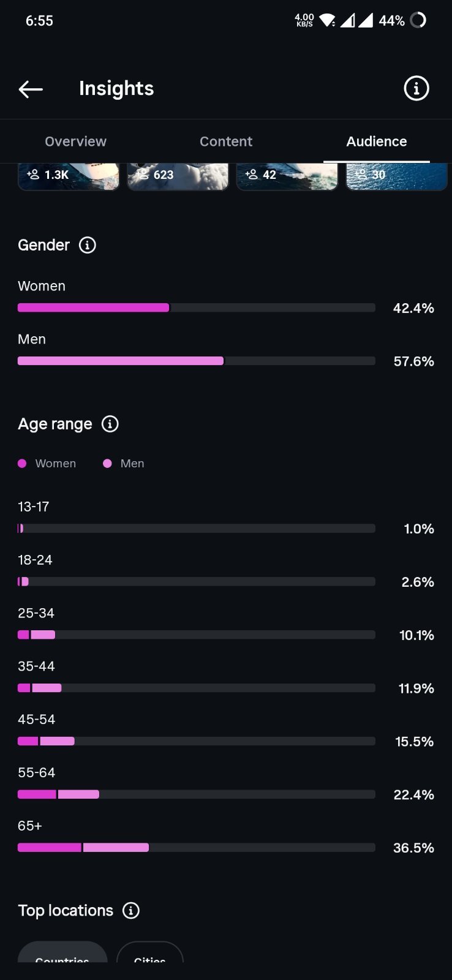Tap the info icon next to Gender
This screenshot has width=452, height=980.
(x=88, y=245)
